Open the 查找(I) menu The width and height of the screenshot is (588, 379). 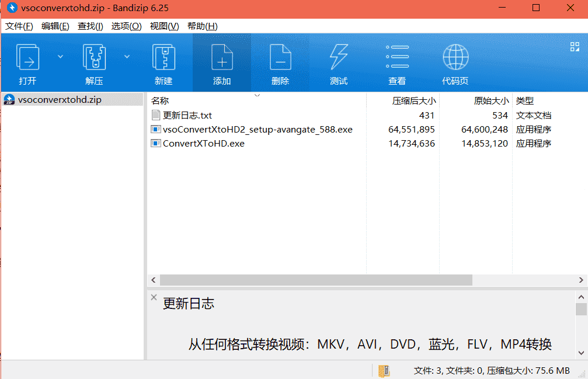(x=90, y=26)
